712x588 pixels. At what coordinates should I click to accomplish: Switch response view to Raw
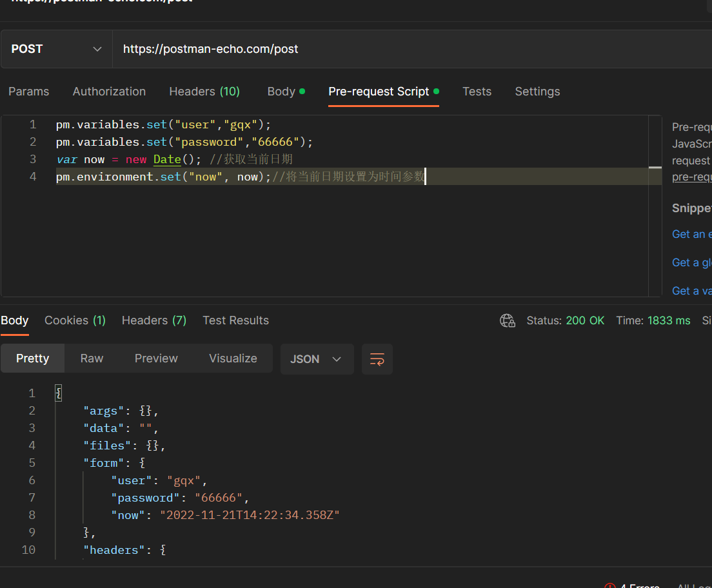(x=92, y=358)
